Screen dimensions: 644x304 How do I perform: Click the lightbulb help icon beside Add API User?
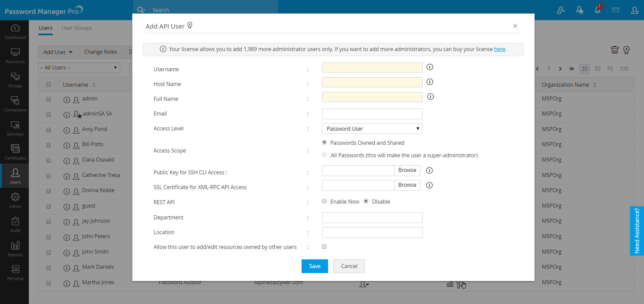[190, 26]
